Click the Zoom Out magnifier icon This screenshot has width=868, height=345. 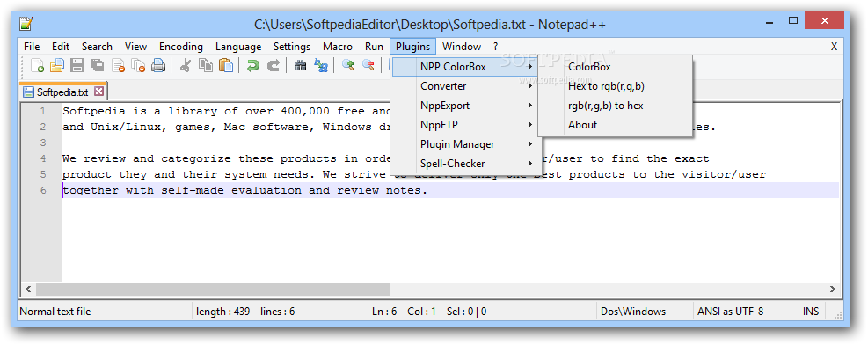click(x=368, y=65)
